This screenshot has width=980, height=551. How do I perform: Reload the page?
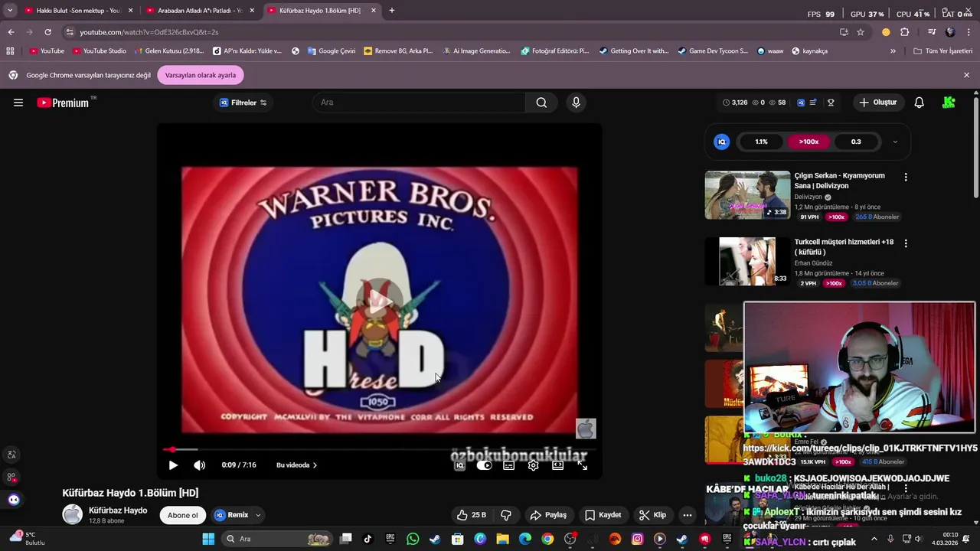(x=47, y=32)
